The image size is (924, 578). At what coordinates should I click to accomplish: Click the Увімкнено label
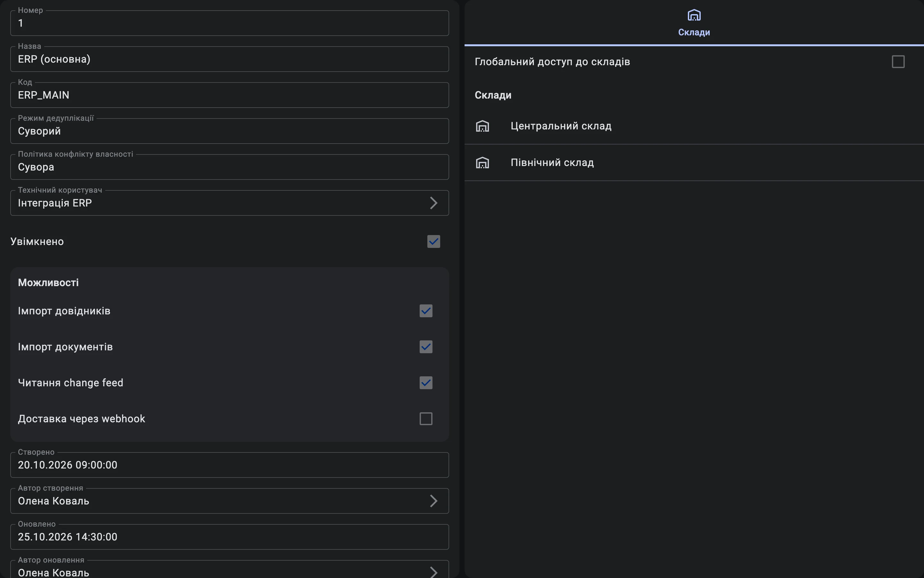tap(37, 241)
